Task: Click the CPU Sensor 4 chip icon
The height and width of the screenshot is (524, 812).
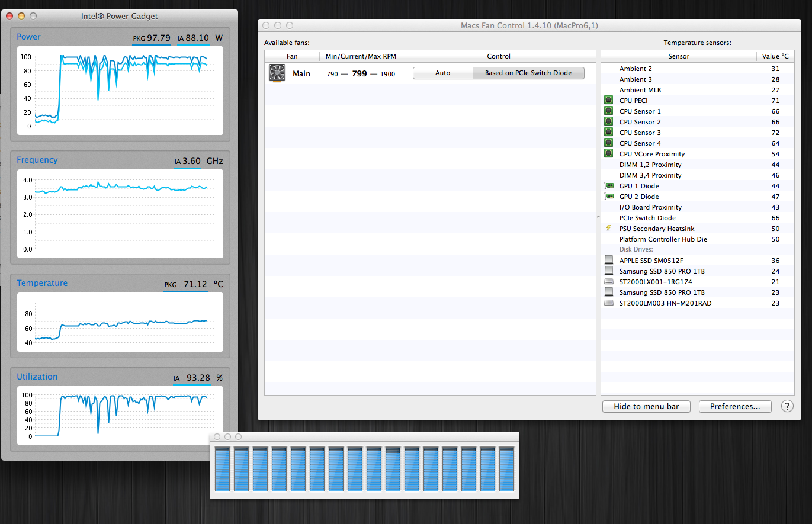Action: pyautogui.click(x=608, y=143)
